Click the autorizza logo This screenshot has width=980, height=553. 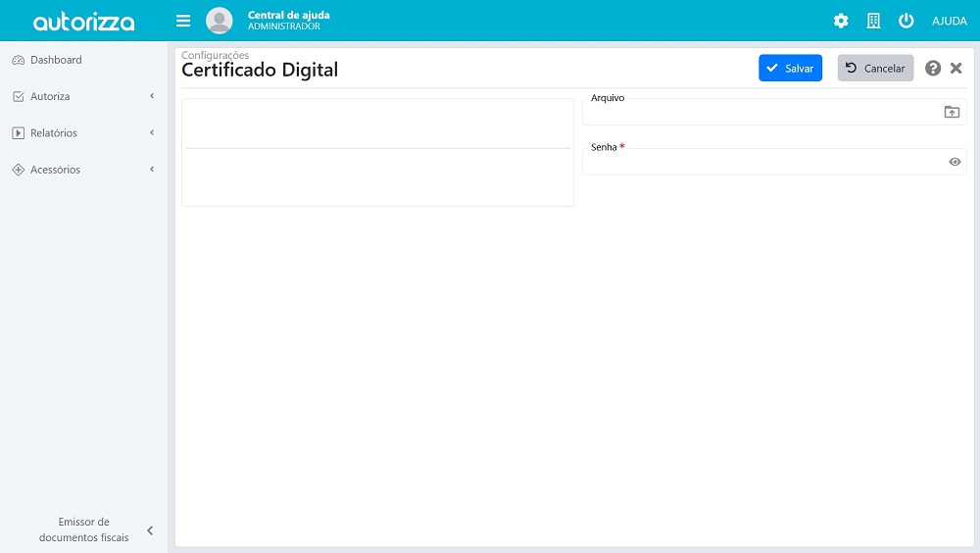[83, 22]
